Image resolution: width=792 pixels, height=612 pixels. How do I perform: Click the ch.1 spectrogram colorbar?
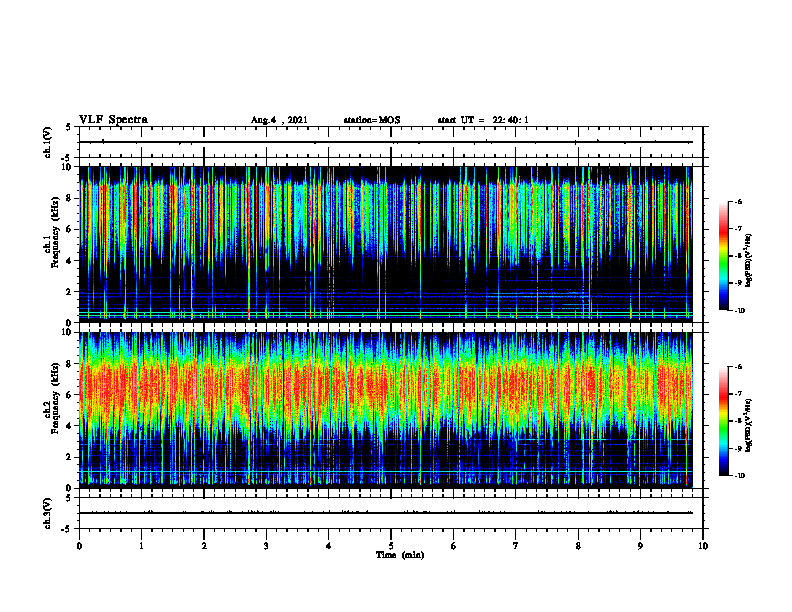[723, 256]
